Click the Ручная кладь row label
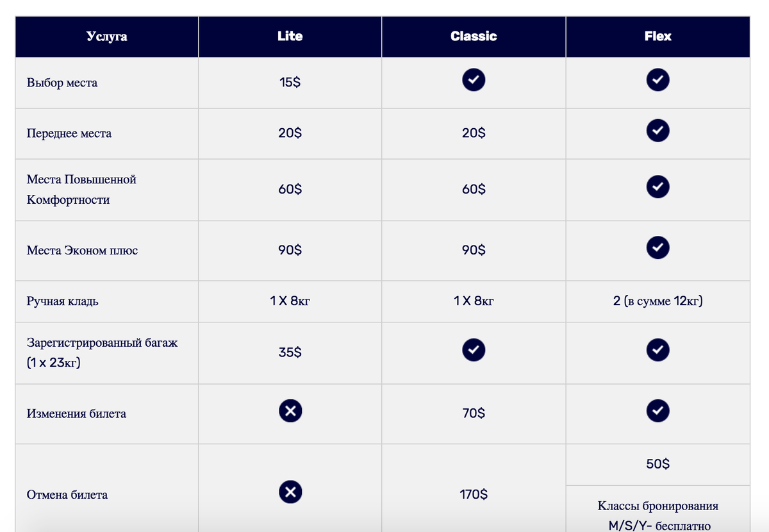 pyautogui.click(x=63, y=301)
